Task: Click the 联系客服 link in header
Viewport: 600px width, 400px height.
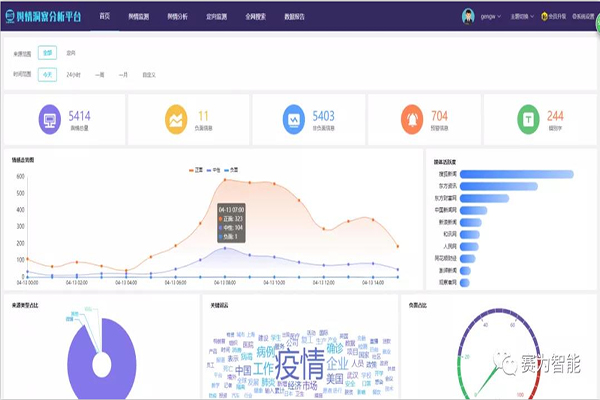Action: click(x=584, y=17)
